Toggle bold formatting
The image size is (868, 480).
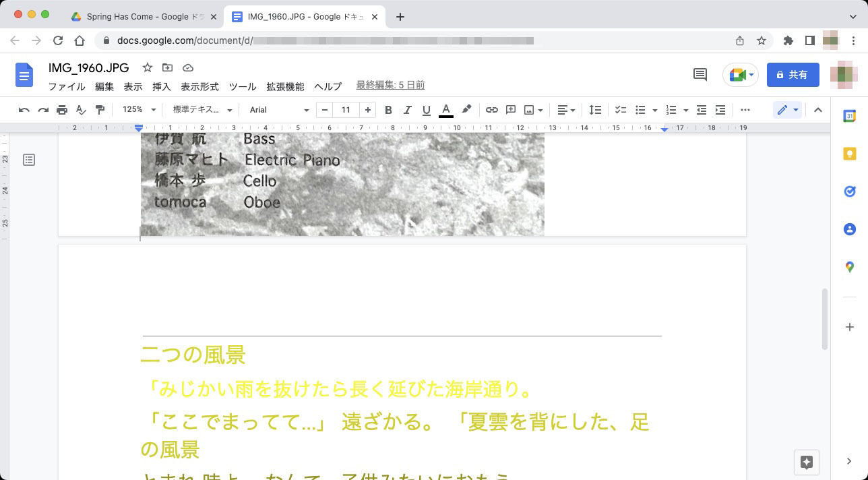pos(388,109)
